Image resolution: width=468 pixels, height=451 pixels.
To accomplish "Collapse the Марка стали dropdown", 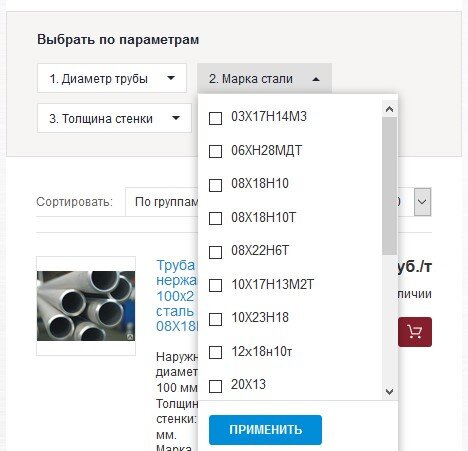I will pos(264,79).
